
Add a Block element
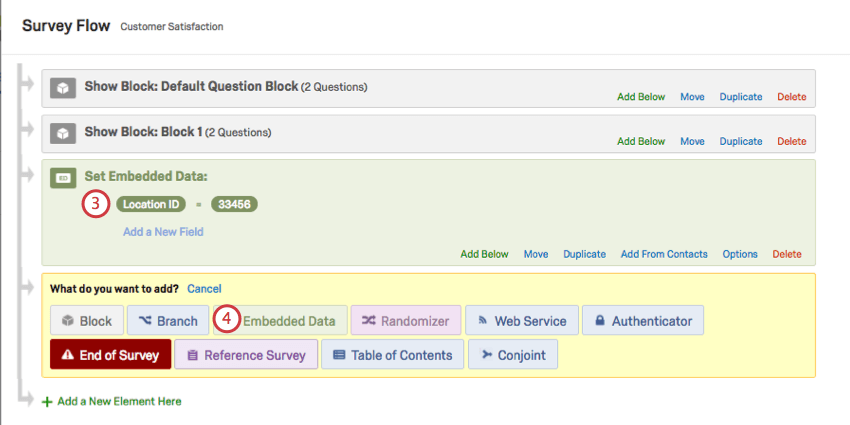click(86, 321)
